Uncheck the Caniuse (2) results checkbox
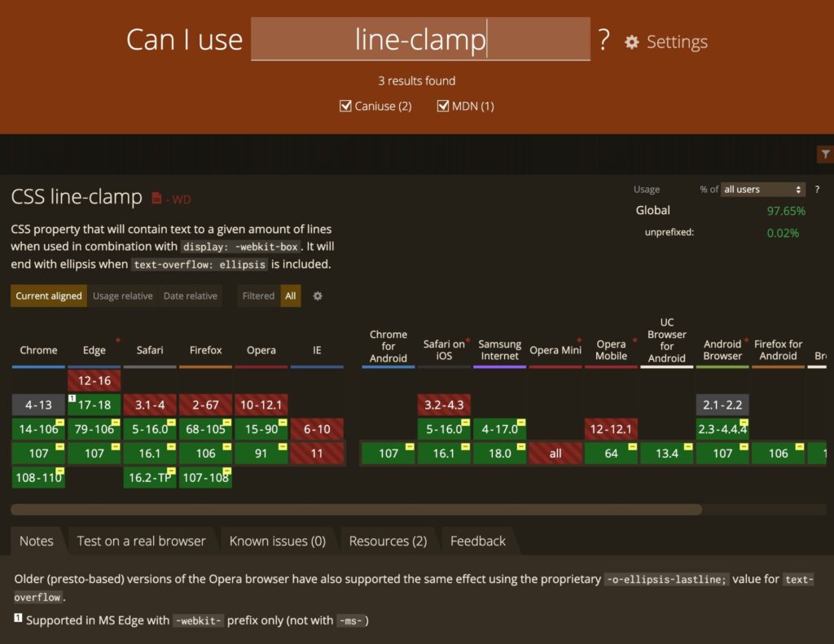The image size is (834, 644). [x=345, y=106]
